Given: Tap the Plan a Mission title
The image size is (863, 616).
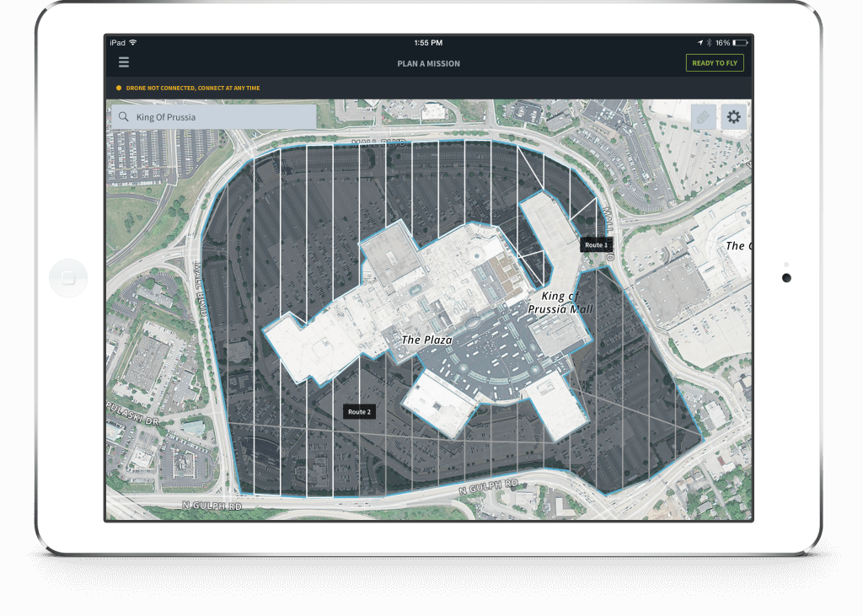Looking at the screenshot, I should pyautogui.click(x=428, y=63).
